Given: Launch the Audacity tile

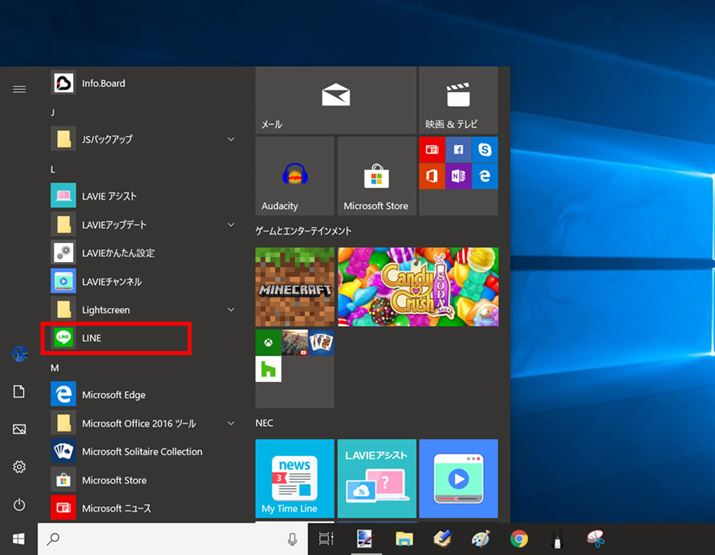Looking at the screenshot, I should coord(294,177).
